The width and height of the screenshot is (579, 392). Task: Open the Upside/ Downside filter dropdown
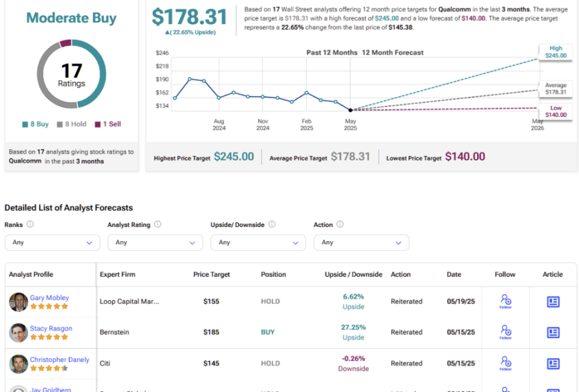pos(258,242)
